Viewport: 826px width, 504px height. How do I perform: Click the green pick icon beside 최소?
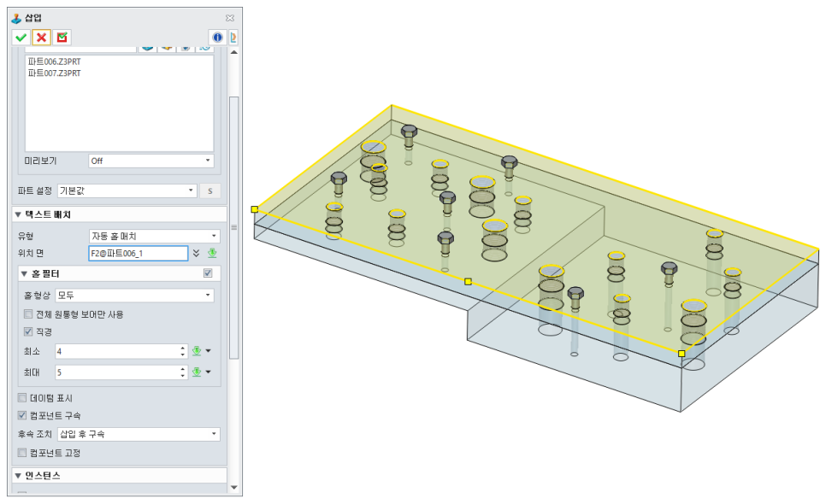(x=197, y=351)
